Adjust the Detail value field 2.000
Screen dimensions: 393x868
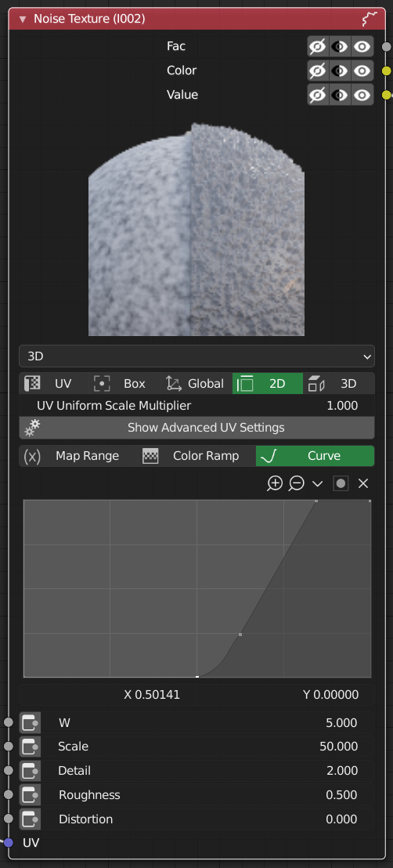(x=208, y=771)
